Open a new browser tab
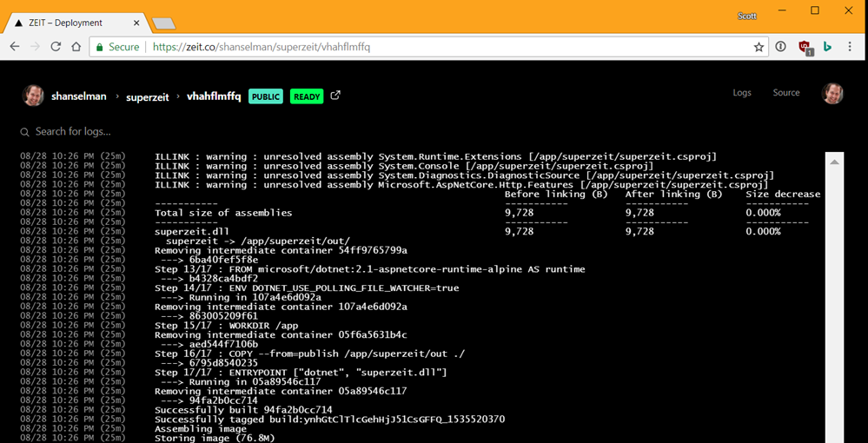The image size is (868, 443). coord(164,23)
